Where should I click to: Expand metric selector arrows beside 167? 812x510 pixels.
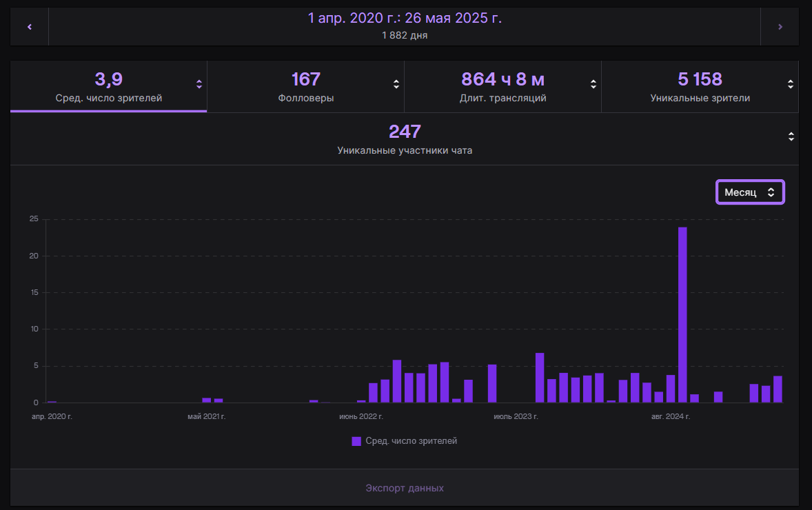pos(396,84)
